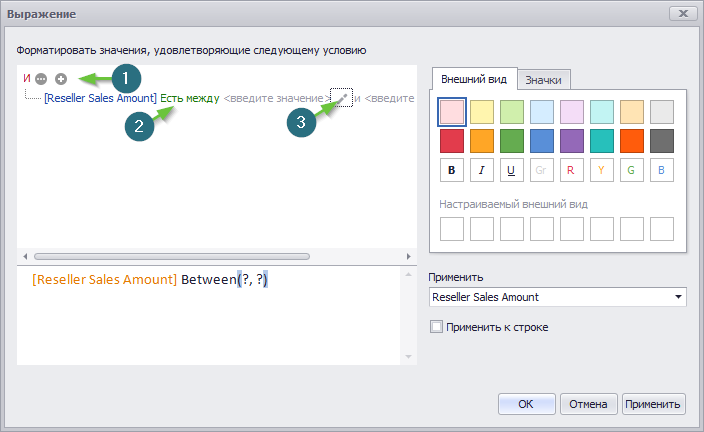Select the solid orange color swatch
The image size is (704, 432).
(482, 141)
